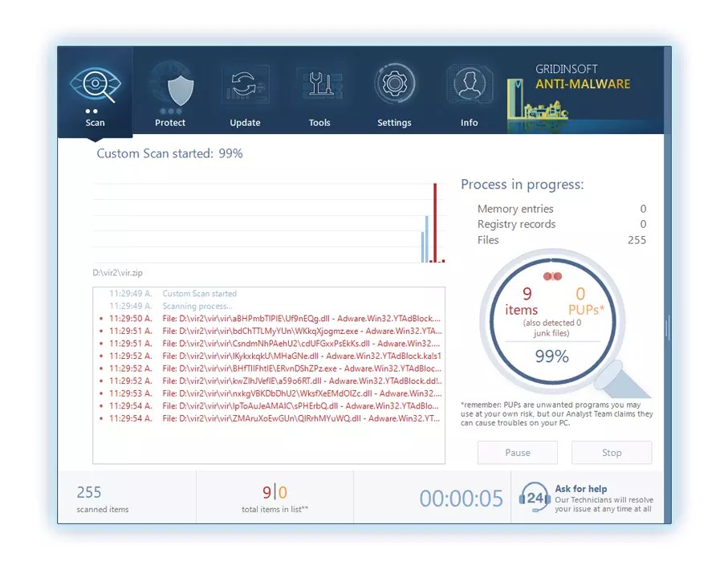Switch to the Tools tab
This screenshot has width=728, height=570.
319,96
